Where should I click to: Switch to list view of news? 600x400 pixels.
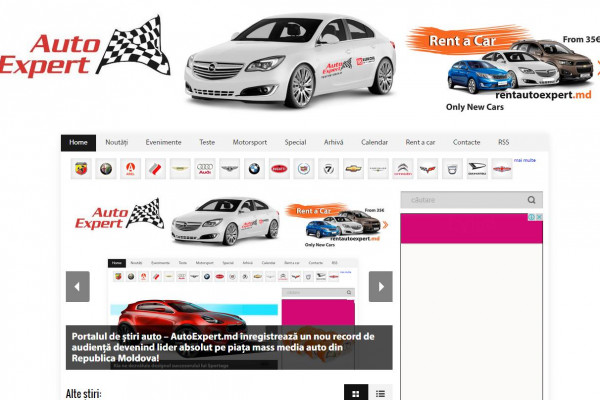tap(380, 393)
